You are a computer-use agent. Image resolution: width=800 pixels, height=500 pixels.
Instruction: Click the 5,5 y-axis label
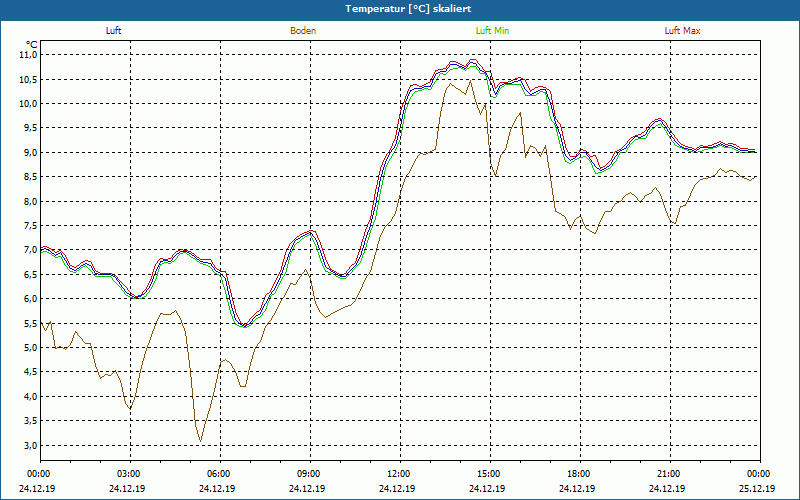click(31, 323)
